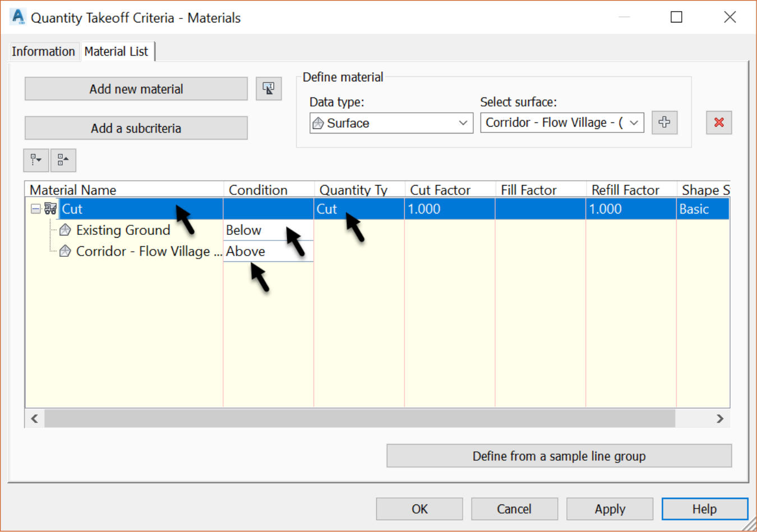Click the Material Name column header

pyautogui.click(x=124, y=189)
